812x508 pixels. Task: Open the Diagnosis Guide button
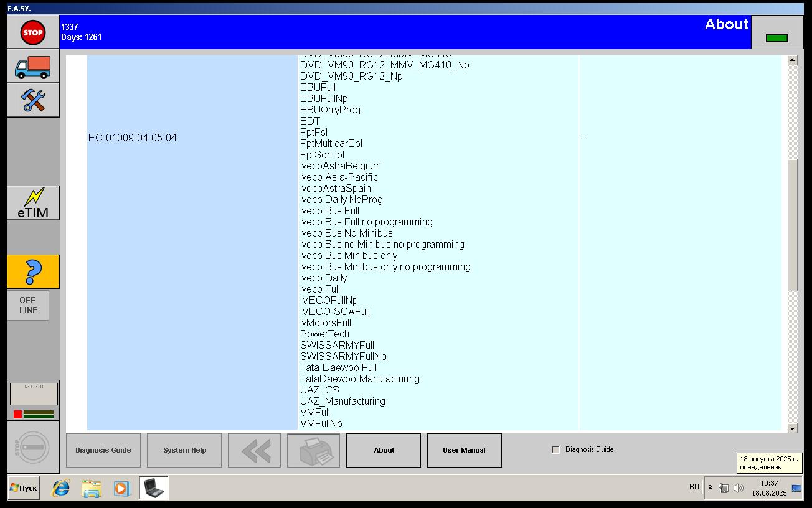[103, 450]
